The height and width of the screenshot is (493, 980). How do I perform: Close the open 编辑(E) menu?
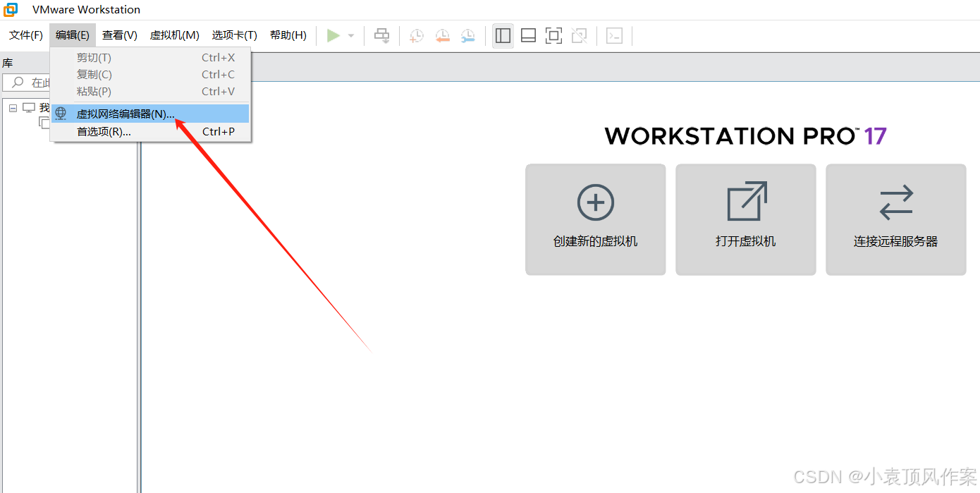coord(73,35)
